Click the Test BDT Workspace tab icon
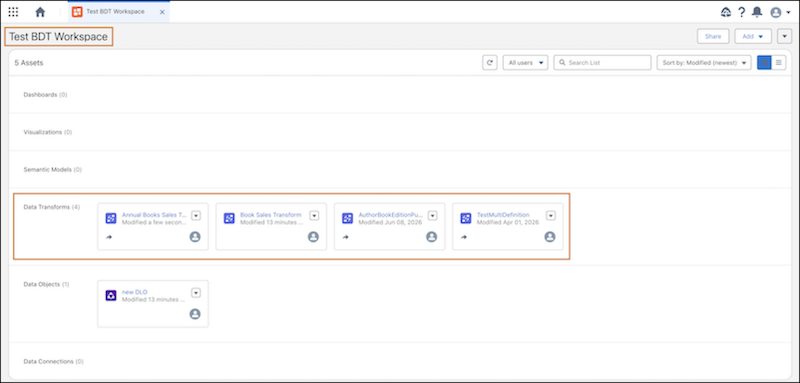Screen dimensions: 800x383 click(x=77, y=12)
